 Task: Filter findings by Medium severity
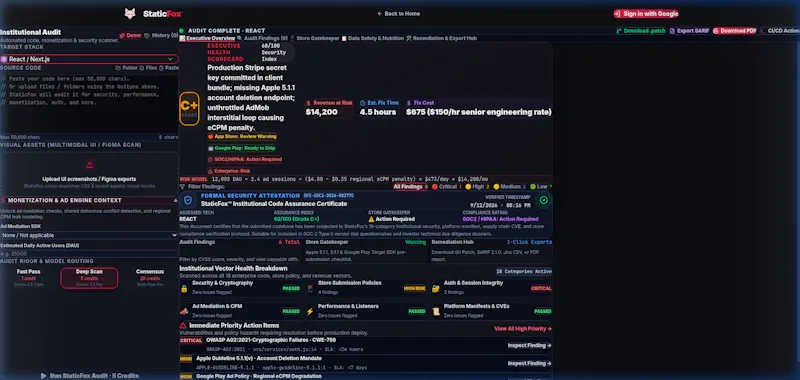tap(510, 187)
